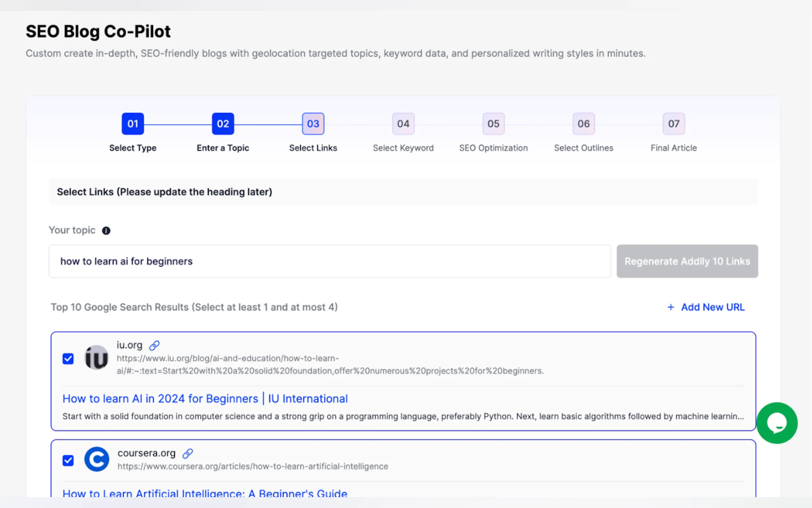Jump to step 04 Select Keyword
This screenshot has width=812, height=508.
pyautogui.click(x=403, y=124)
